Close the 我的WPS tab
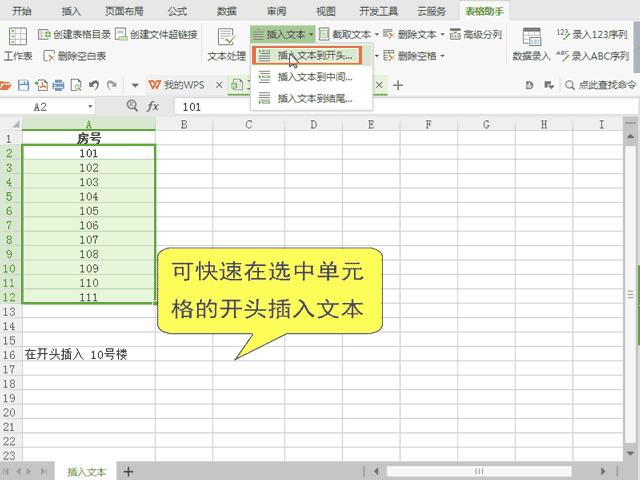 pos(219,85)
